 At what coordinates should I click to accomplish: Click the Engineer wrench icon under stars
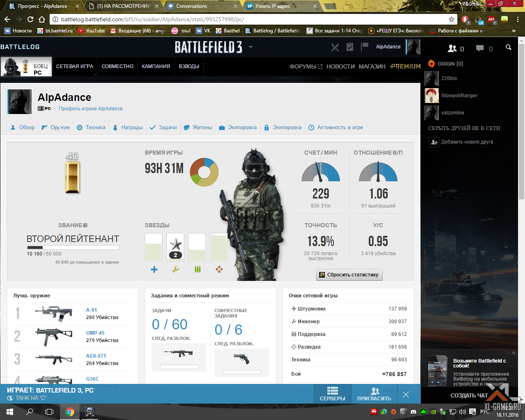(x=176, y=269)
